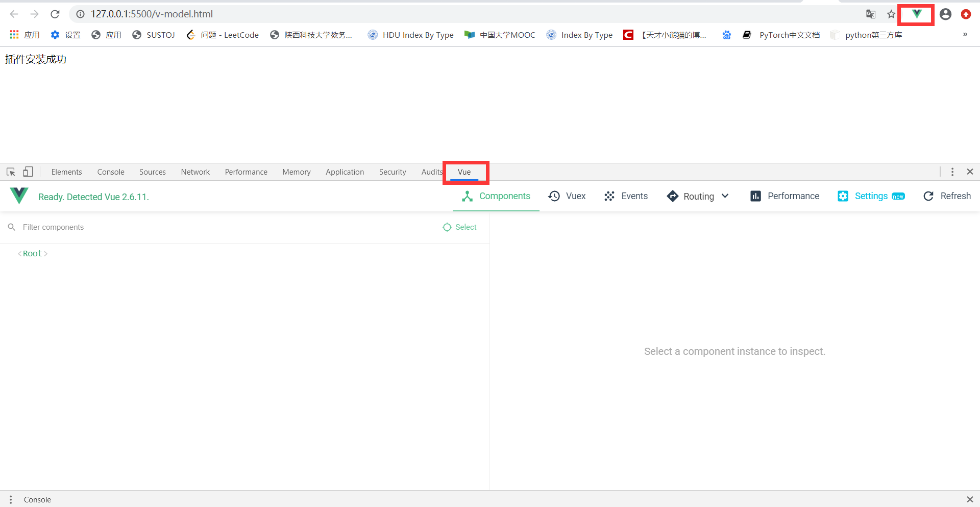Close the Console drawer
The width and height of the screenshot is (980, 507).
pyautogui.click(x=970, y=499)
